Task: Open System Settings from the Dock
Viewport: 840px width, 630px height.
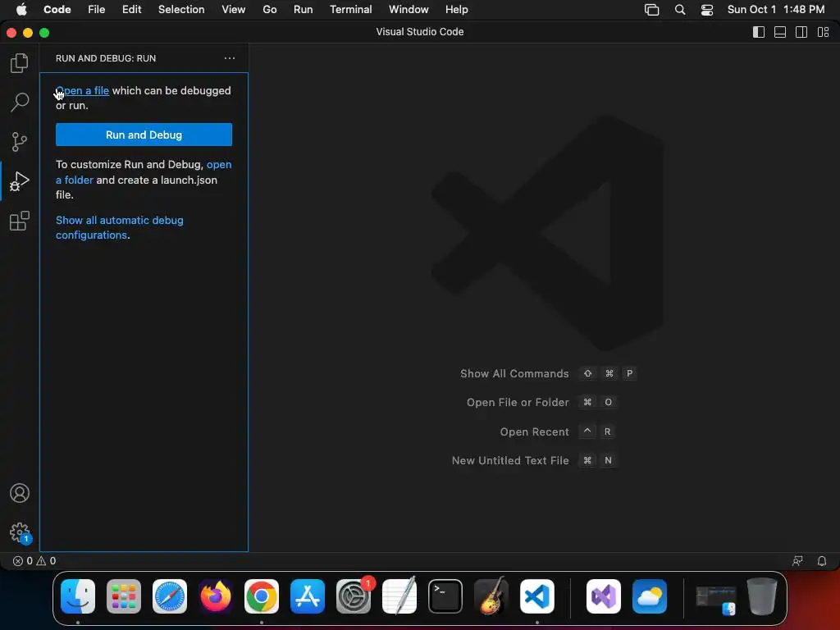Action: (x=354, y=596)
